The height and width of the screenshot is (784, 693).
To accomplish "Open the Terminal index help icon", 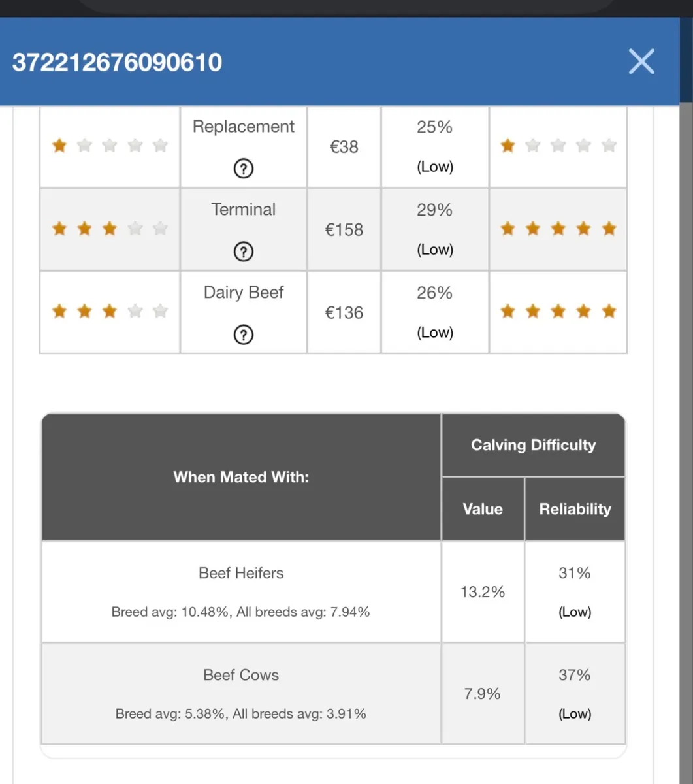I will [243, 252].
